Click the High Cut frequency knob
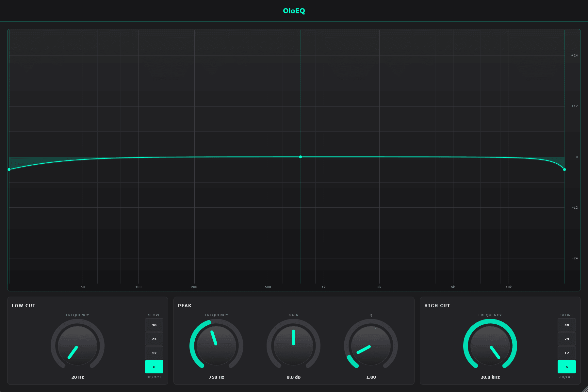 coord(490,346)
